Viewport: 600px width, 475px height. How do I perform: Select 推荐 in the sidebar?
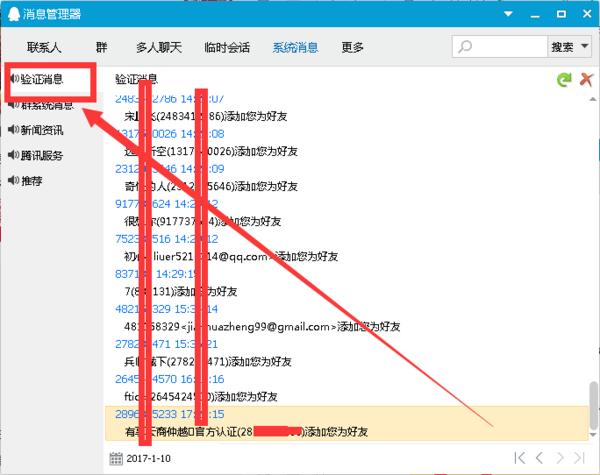[x=31, y=181]
